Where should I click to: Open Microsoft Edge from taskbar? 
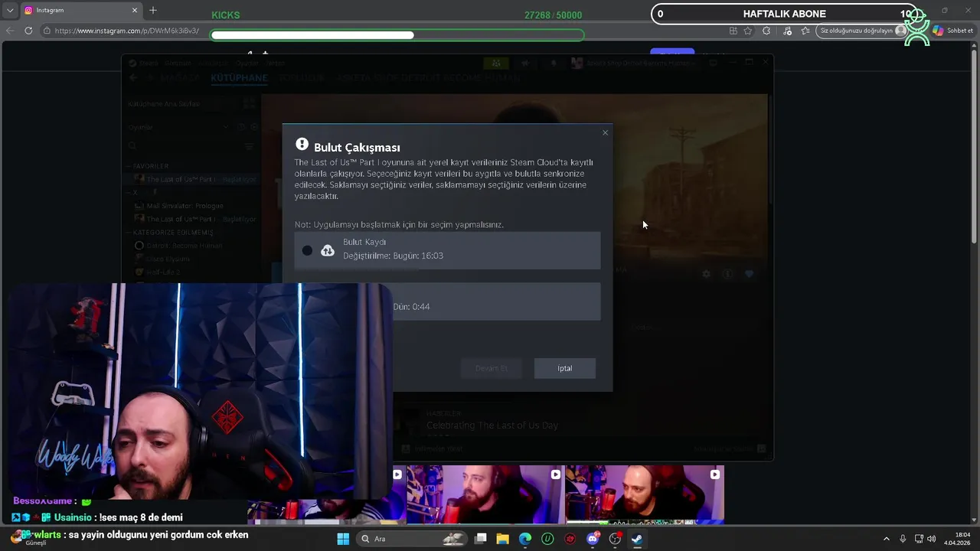(525, 539)
